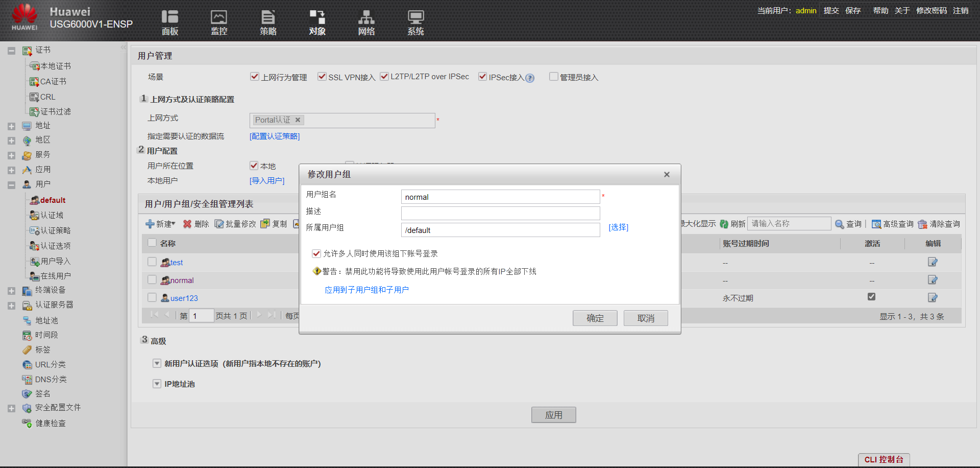Viewport: 980px width, 468px height.
Task: Open the 策略 policy tab
Action: point(268,23)
